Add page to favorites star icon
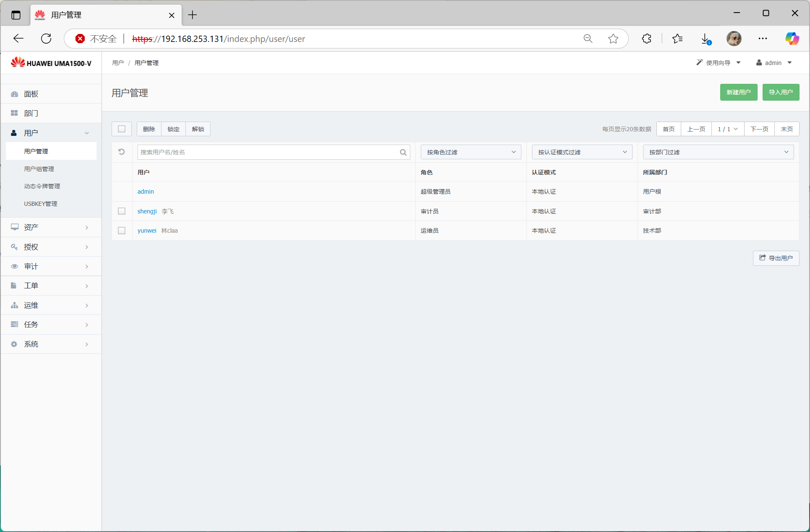810x532 pixels. click(x=613, y=39)
